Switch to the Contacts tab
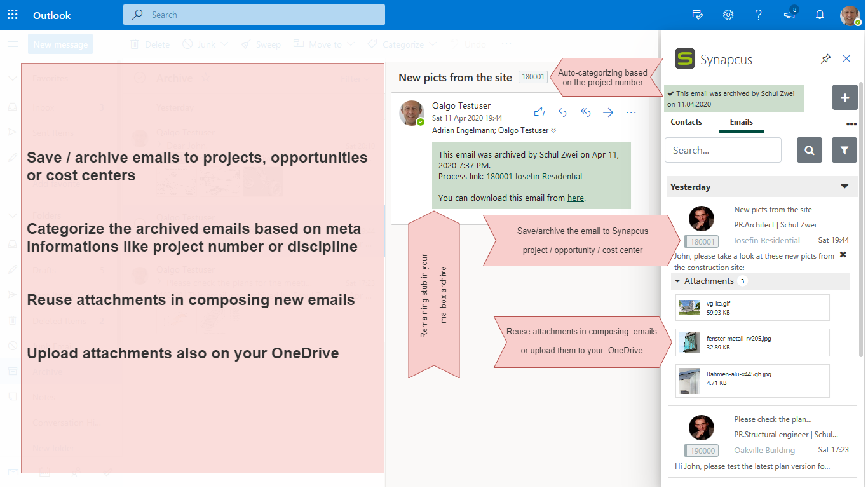Screen dimensions: 868x488 tap(686, 122)
